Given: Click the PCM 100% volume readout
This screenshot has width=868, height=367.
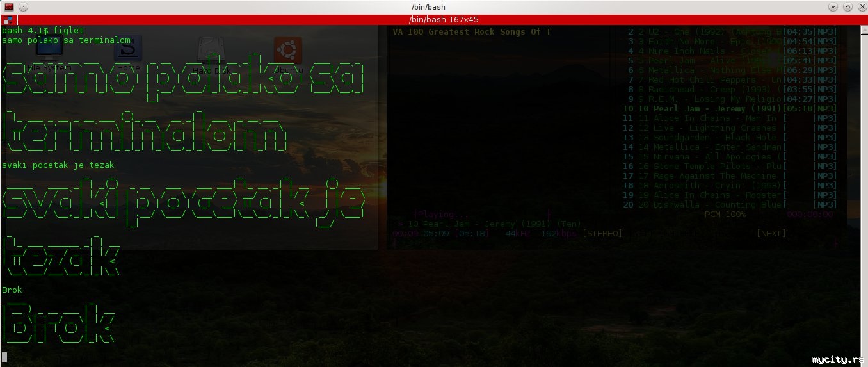Looking at the screenshot, I should (x=725, y=214).
